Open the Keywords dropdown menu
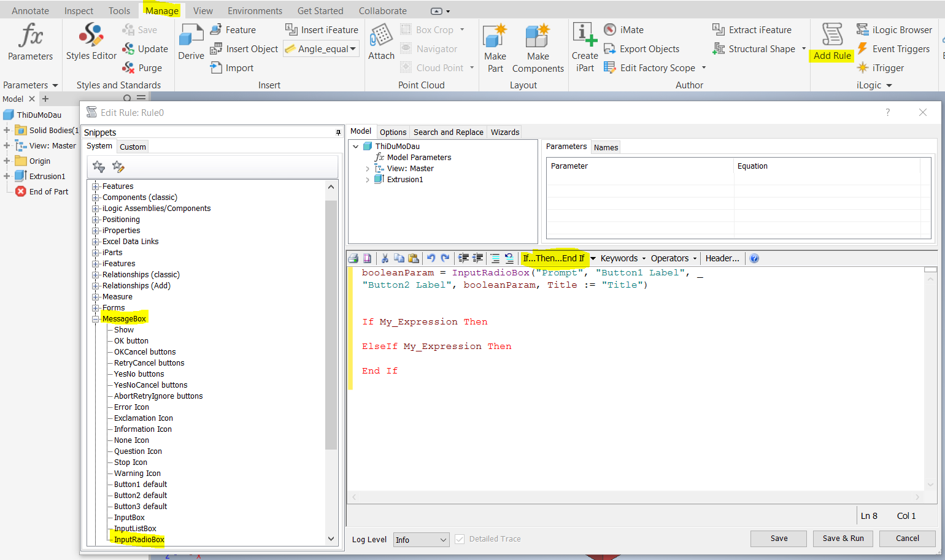This screenshot has width=945, height=560. [623, 258]
